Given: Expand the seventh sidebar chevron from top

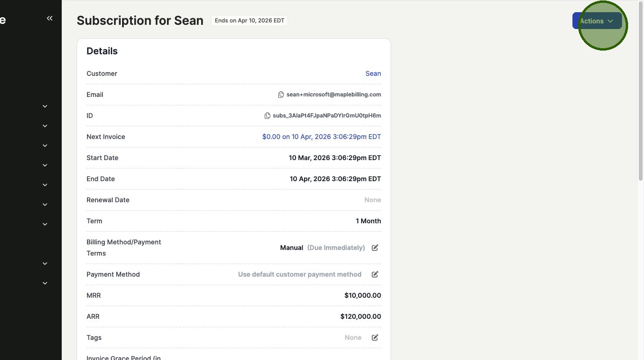Looking at the screenshot, I should pyautogui.click(x=45, y=224).
